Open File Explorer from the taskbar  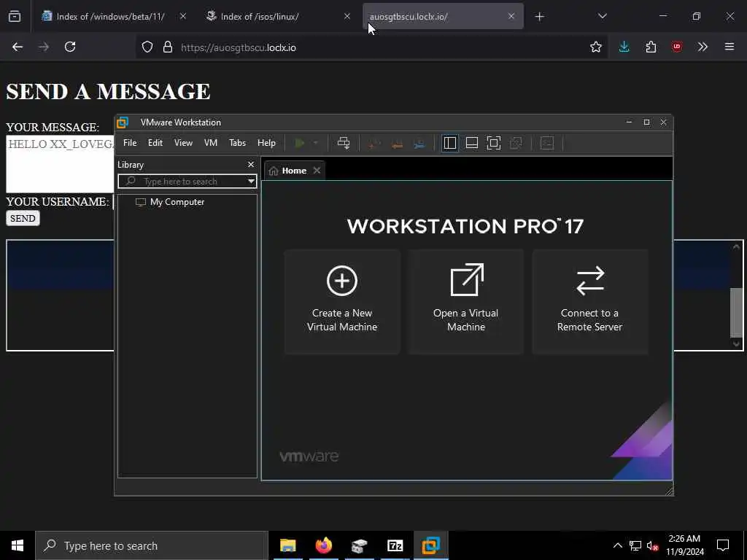[287, 545]
